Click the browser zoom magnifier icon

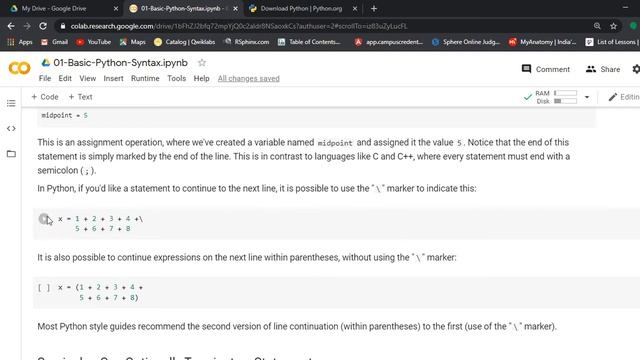[x=597, y=26]
